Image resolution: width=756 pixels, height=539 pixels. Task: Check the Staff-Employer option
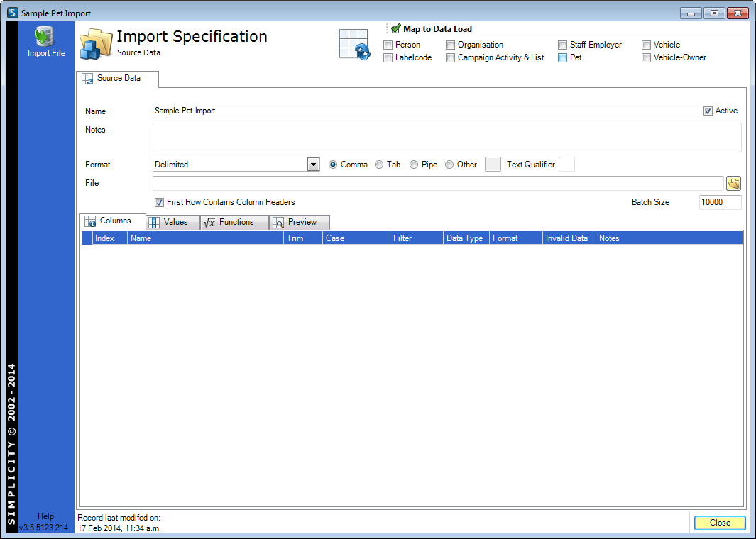pyautogui.click(x=562, y=45)
